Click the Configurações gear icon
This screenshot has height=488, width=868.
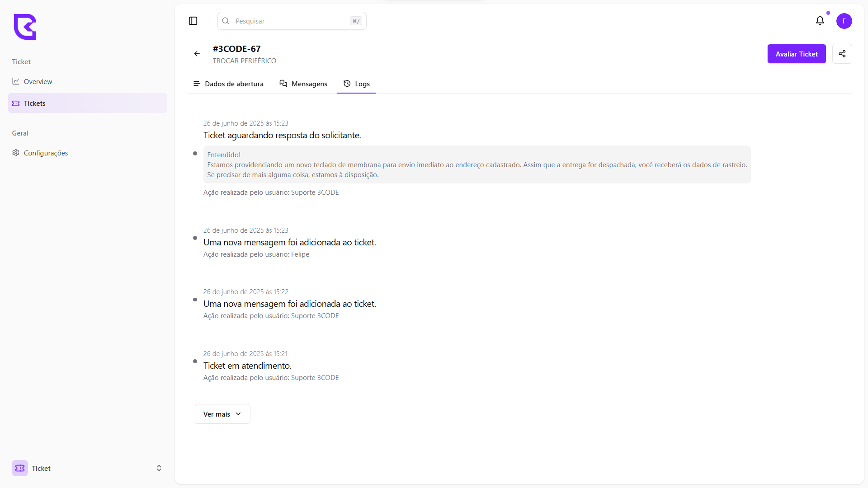point(16,153)
